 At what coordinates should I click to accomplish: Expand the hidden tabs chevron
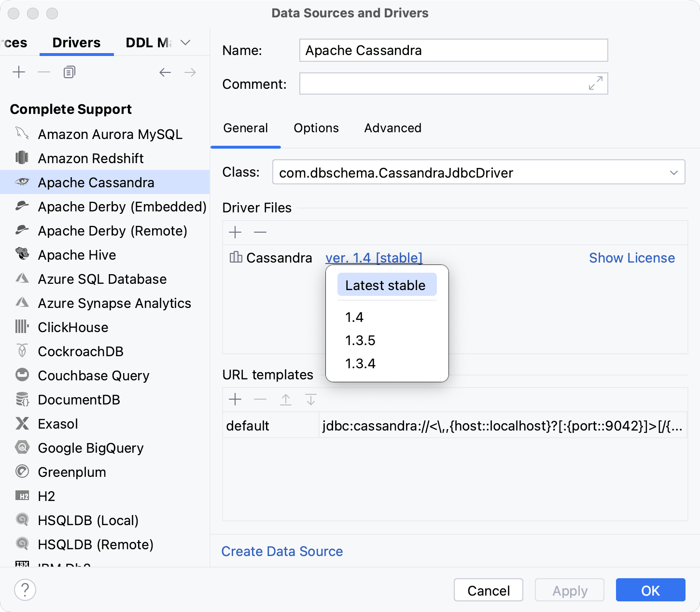pyautogui.click(x=185, y=42)
